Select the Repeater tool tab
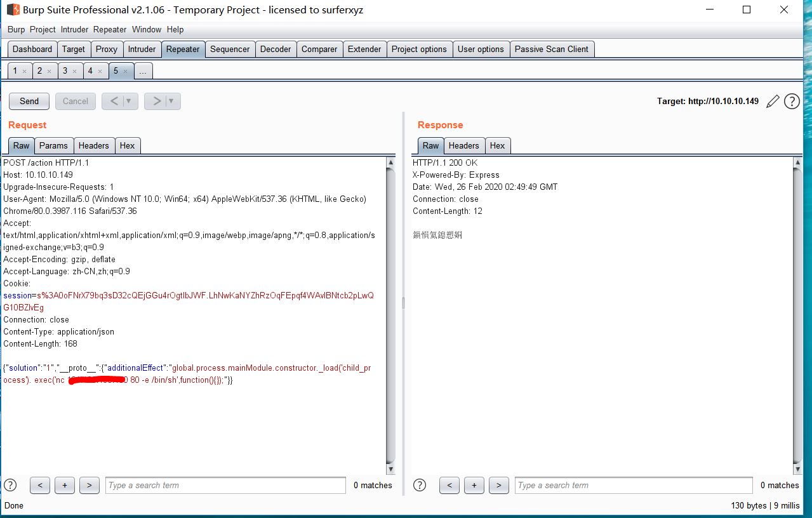This screenshot has width=812, height=518. pos(183,49)
